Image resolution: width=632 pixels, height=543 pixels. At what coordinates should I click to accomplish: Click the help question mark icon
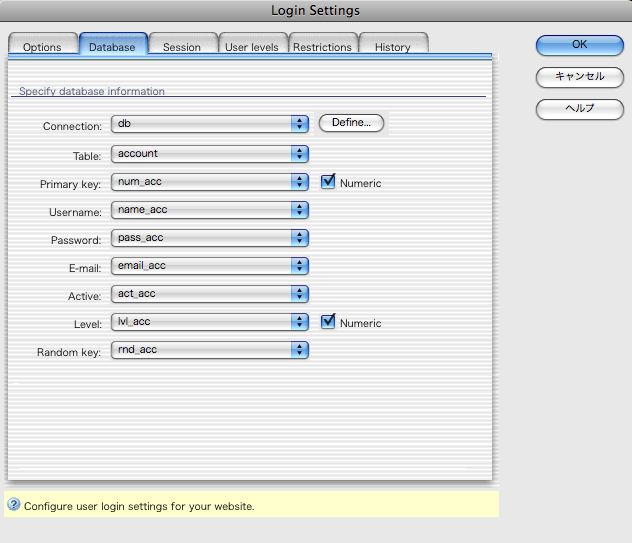[14, 505]
